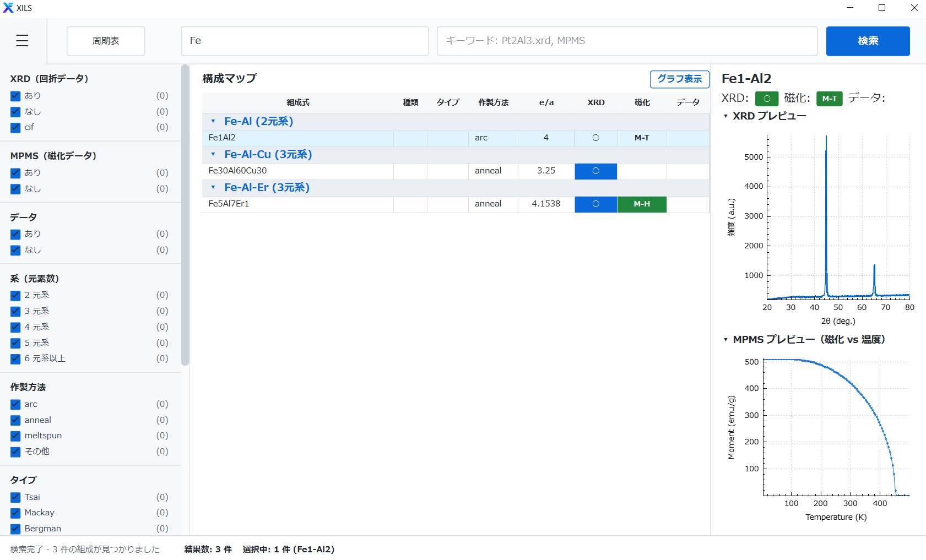Click the XRD preview plot

click(838, 218)
